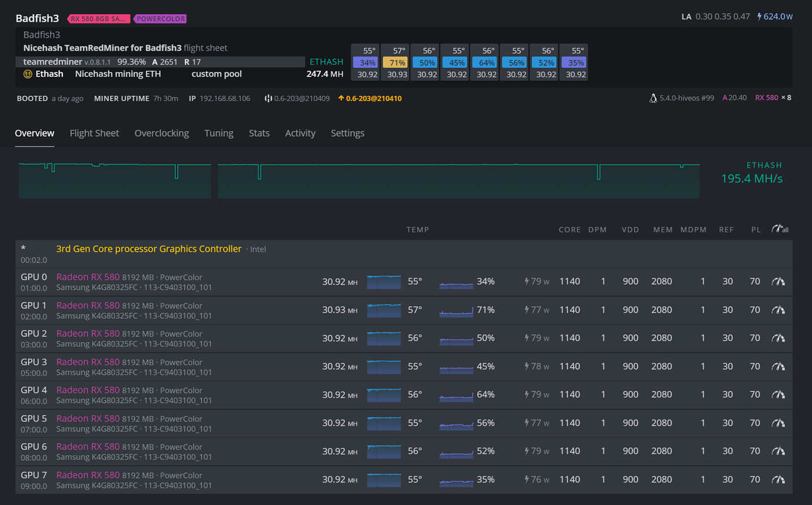The width and height of the screenshot is (812, 505).
Task: Click the 71% fan value in GPU 1 row
Action: click(485, 310)
